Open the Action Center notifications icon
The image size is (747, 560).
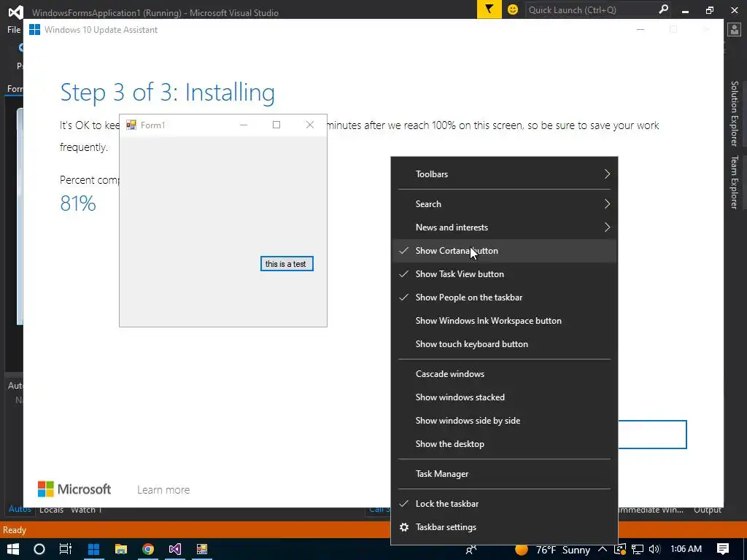723,549
